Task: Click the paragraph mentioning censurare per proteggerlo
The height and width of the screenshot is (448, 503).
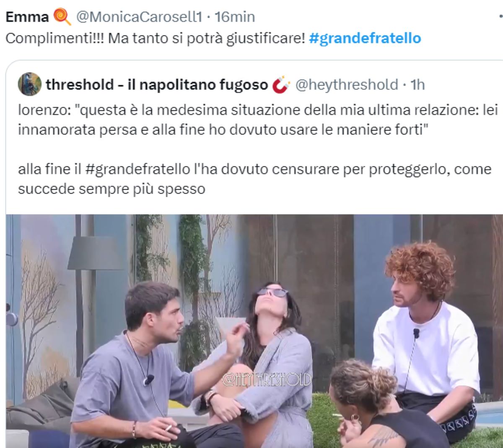Action: pos(254,179)
